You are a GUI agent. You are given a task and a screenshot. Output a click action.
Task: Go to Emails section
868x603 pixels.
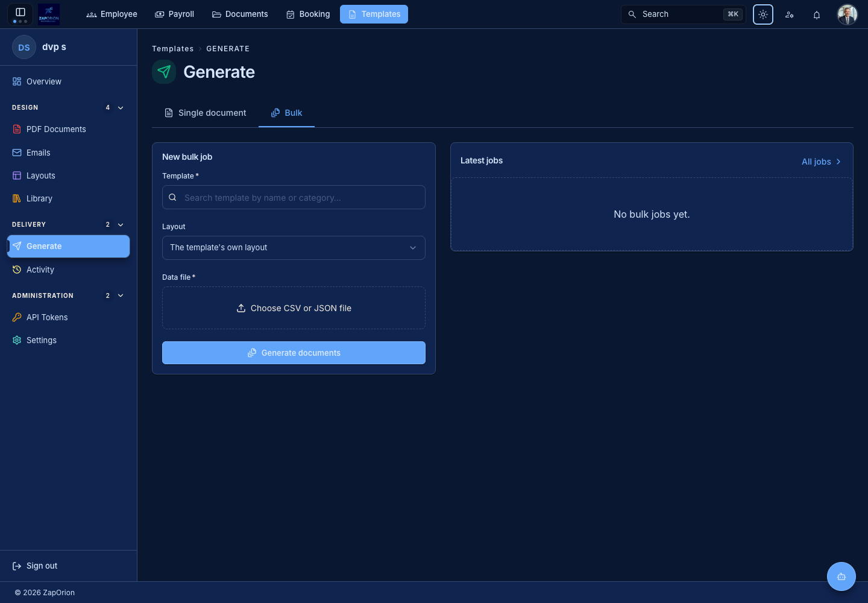pos(68,153)
